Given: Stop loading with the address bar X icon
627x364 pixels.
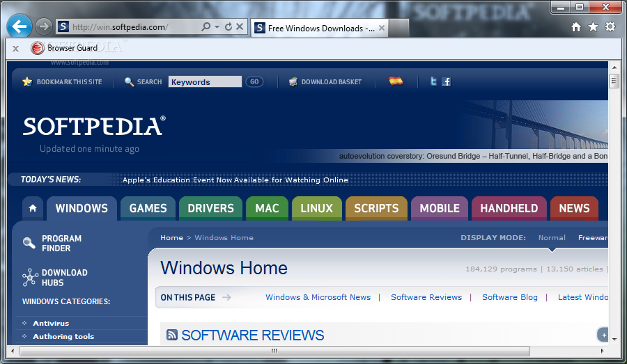Looking at the screenshot, I should pyautogui.click(x=240, y=26).
